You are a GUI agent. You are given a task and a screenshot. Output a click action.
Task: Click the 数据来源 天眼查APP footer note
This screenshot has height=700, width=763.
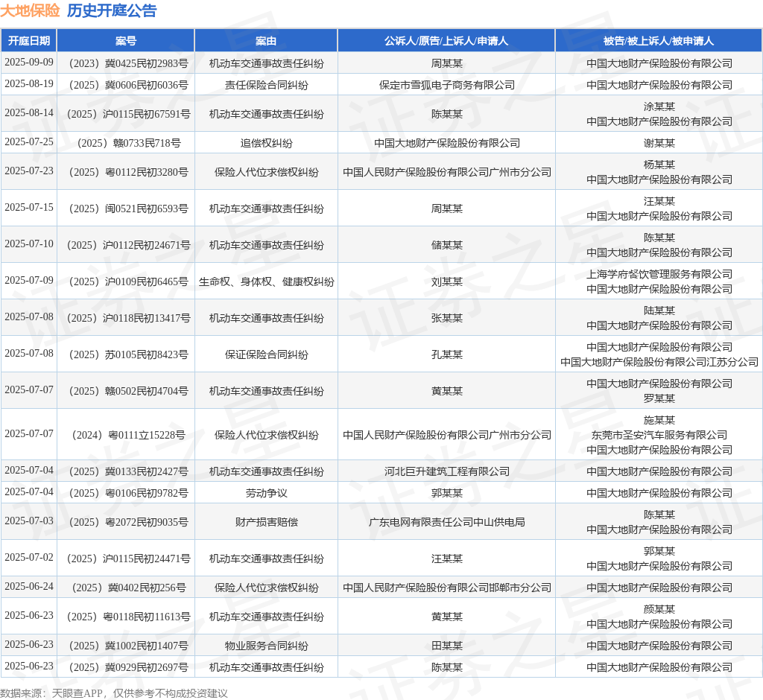pos(114,693)
